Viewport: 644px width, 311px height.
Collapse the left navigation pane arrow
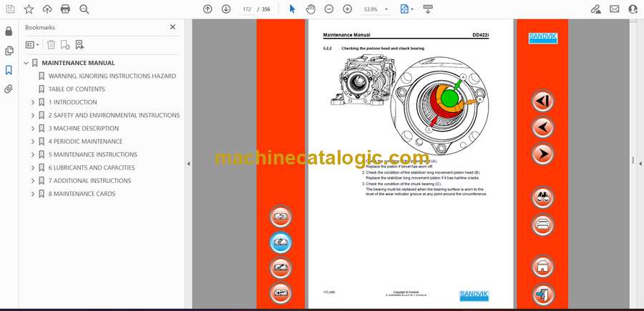click(x=188, y=164)
